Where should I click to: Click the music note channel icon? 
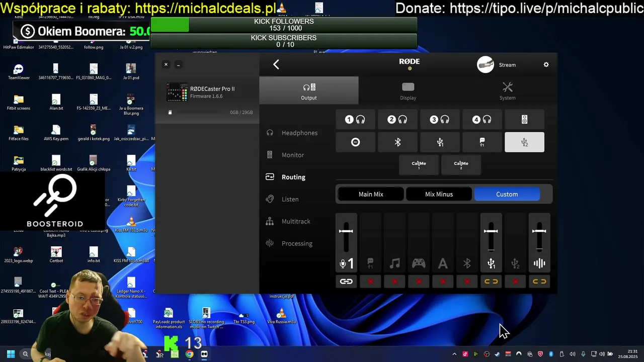click(394, 263)
